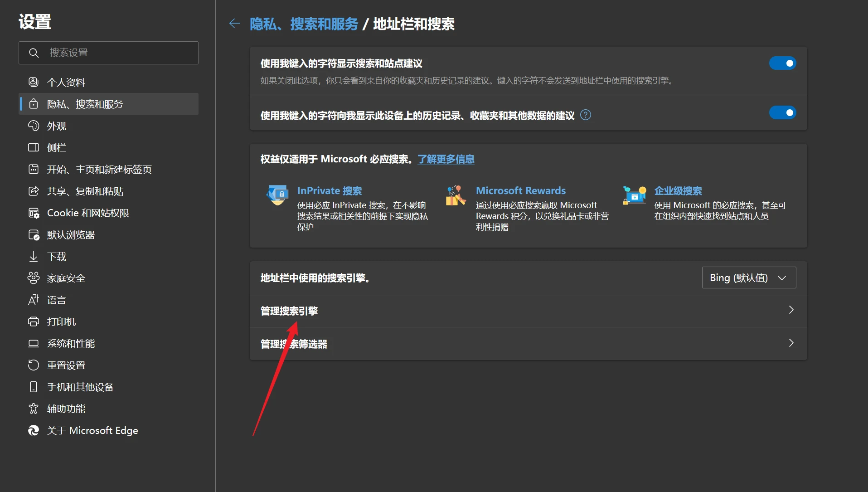
Task: Open 侧栏 settings section
Action: pos(108,147)
